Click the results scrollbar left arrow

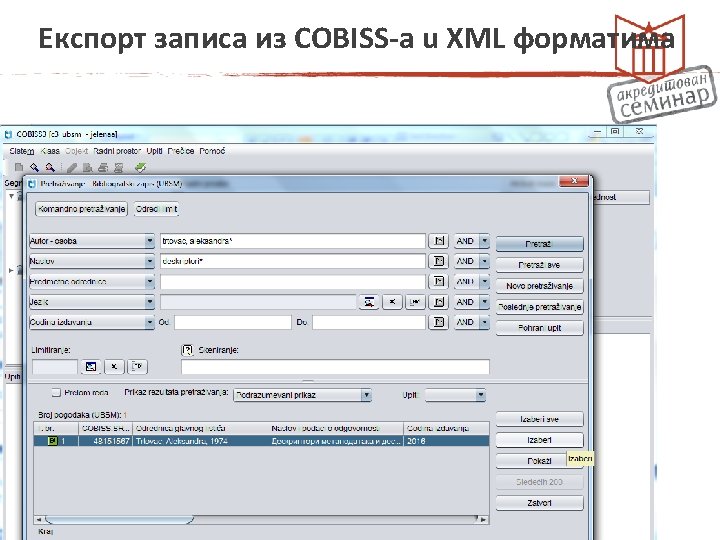(39, 520)
